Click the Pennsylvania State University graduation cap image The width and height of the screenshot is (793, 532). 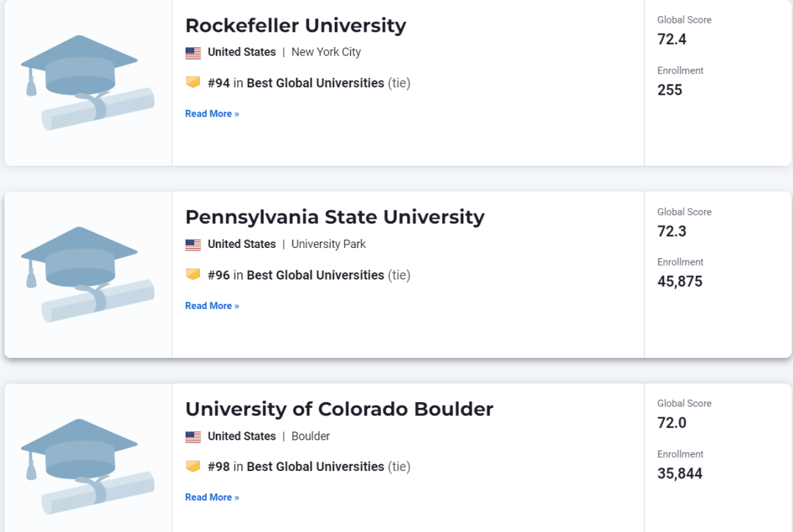87,274
